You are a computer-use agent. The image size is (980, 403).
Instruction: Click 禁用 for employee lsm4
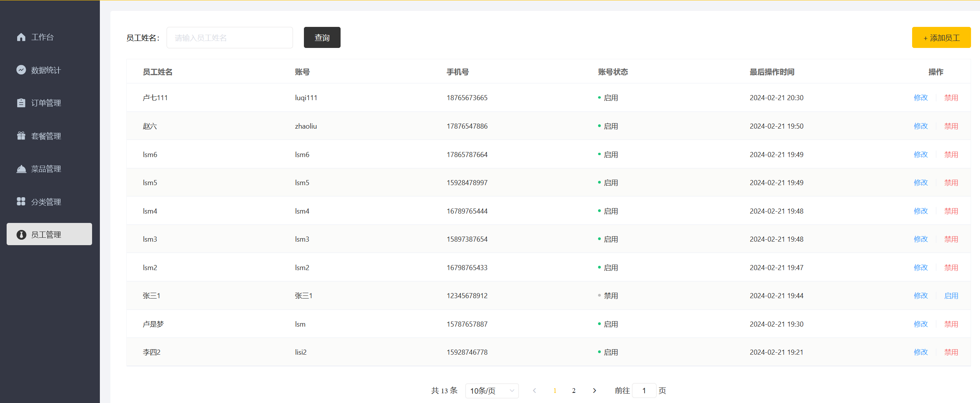[x=951, y=211]
